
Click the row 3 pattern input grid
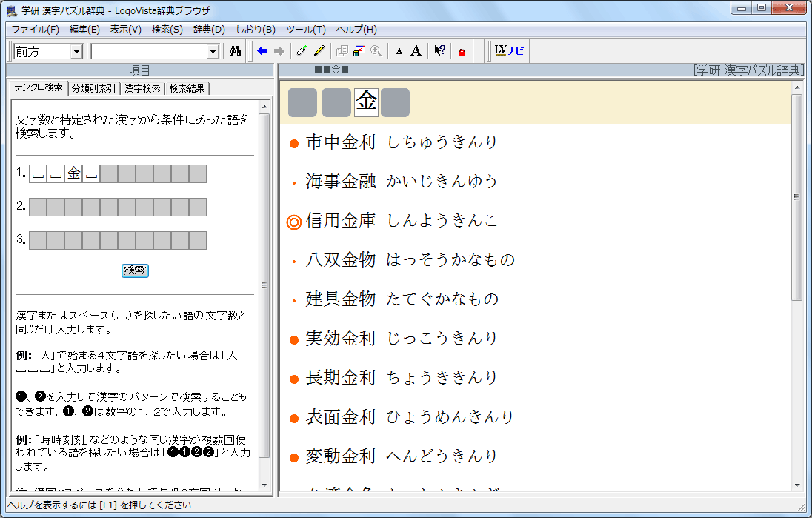point(118,241)
